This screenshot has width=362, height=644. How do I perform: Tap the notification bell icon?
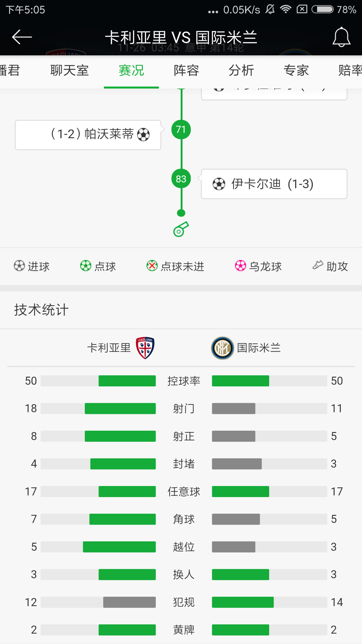pos(341,37)
